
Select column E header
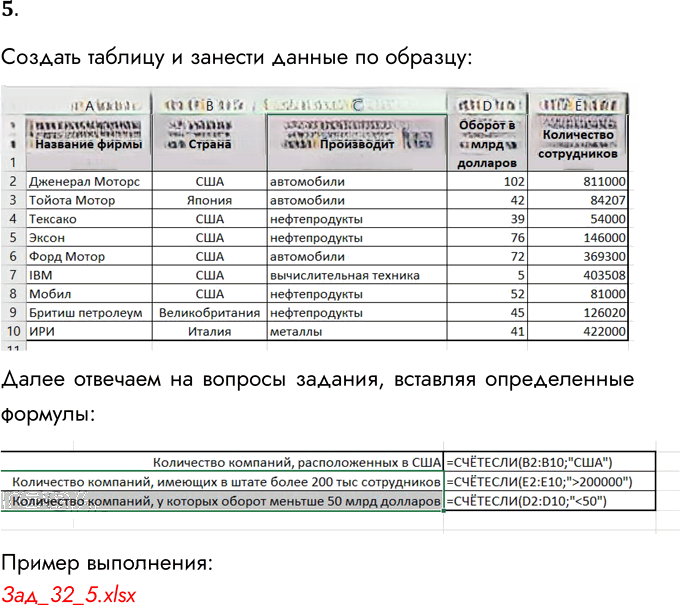(x=578, y=105)
